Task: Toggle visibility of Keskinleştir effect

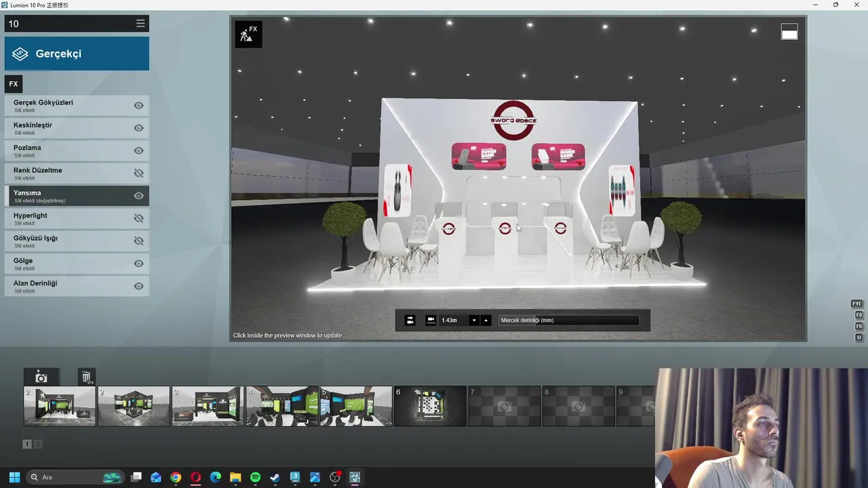Action: pyautogui.click(x=138, y=128)
